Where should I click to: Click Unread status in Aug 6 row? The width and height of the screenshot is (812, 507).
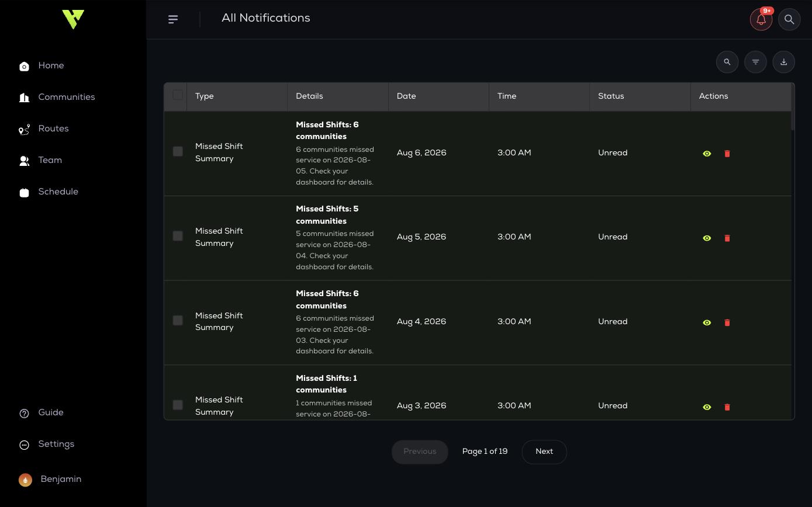pyautogui.click(x=613, y=153)
